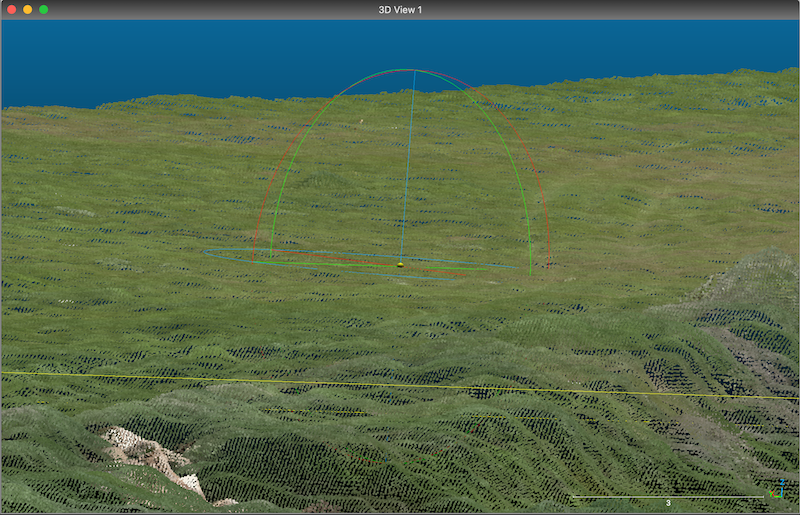Screen dimensions: 800x515
Task: Close the 3D View 1 window
Action: 10,9
